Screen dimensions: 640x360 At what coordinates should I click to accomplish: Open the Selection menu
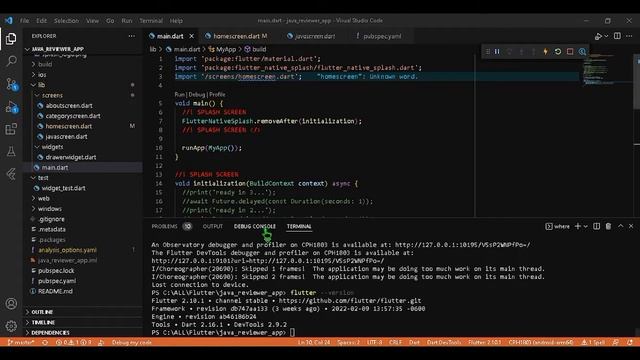(x=66, y=20)
